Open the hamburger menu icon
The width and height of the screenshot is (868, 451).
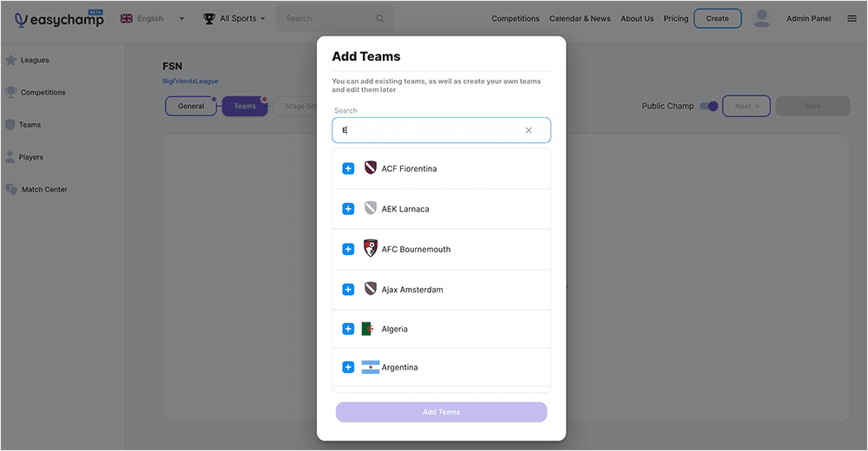(852, 18)
